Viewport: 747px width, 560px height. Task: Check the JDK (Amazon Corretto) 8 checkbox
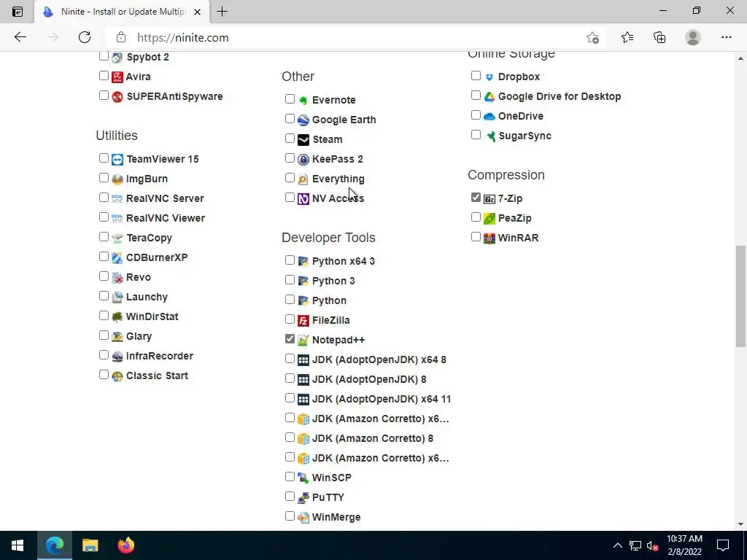[290, 437]
